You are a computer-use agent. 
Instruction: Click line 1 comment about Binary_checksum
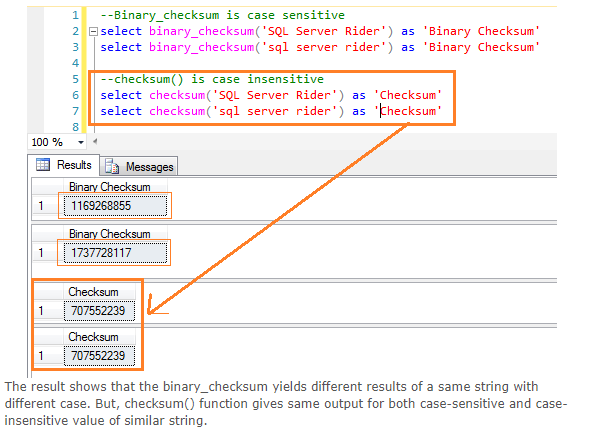pyautogui.click(x=222, y=15)
